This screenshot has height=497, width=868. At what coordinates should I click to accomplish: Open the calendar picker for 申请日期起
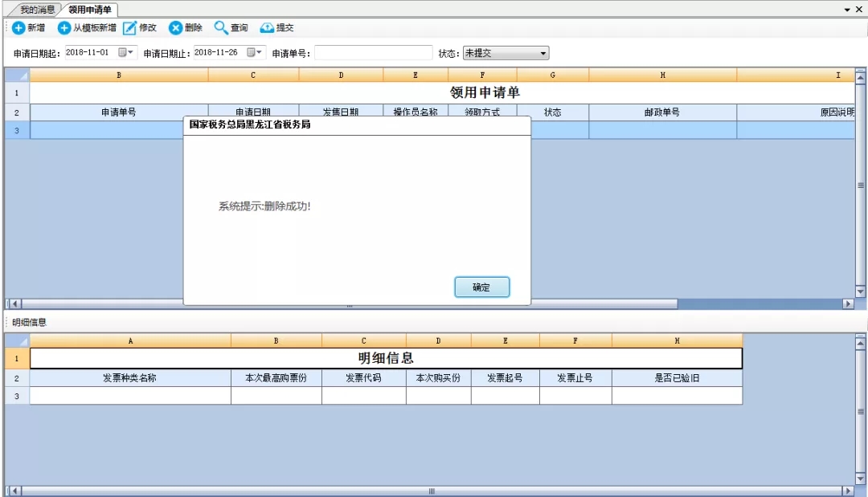125,51
